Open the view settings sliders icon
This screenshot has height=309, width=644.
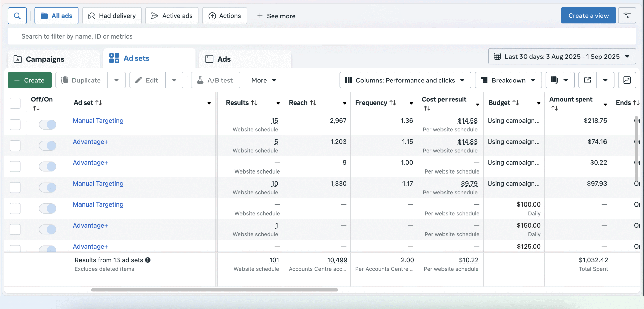pos(627,16)
